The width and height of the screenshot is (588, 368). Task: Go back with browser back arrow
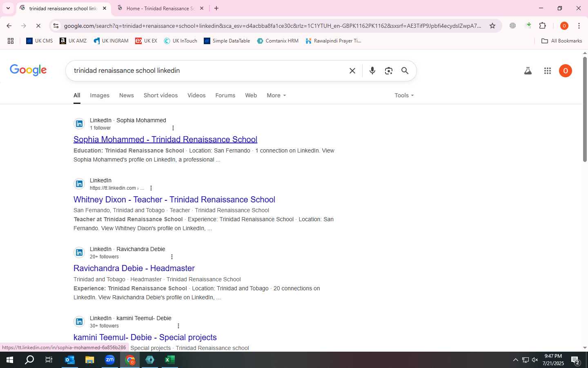[9, 26]
